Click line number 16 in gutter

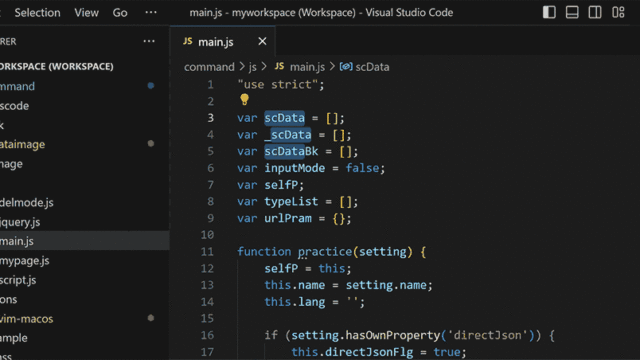(207, 335)
